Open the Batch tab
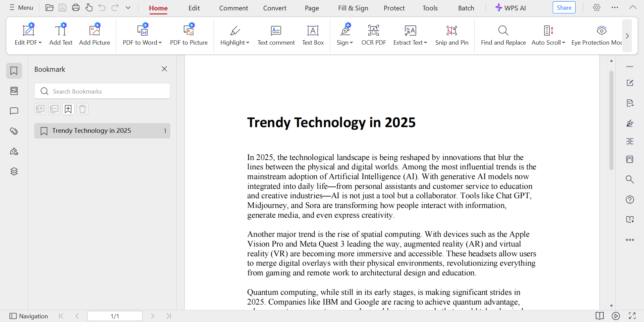This screenshot has width=644, height=322. [x=466, y=8]
